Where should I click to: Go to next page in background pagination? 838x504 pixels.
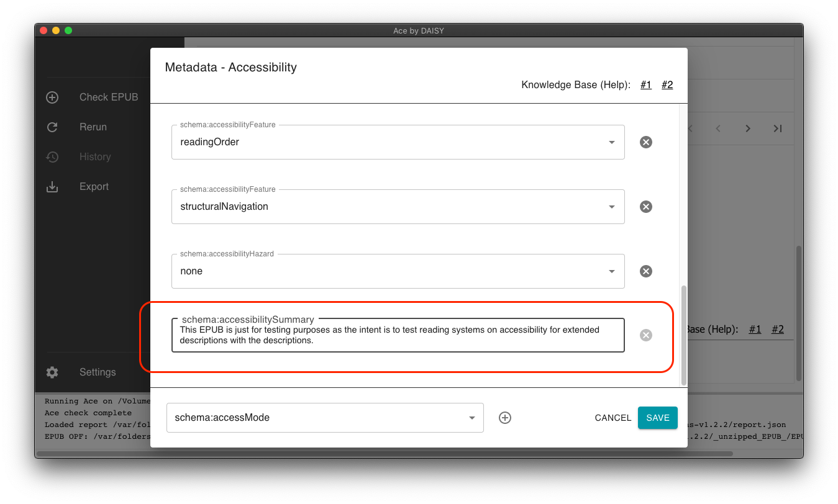click(x=748, y=128)
